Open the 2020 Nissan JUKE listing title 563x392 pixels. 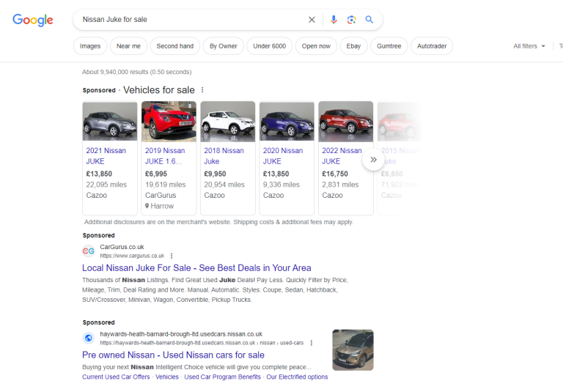(282, 156)
